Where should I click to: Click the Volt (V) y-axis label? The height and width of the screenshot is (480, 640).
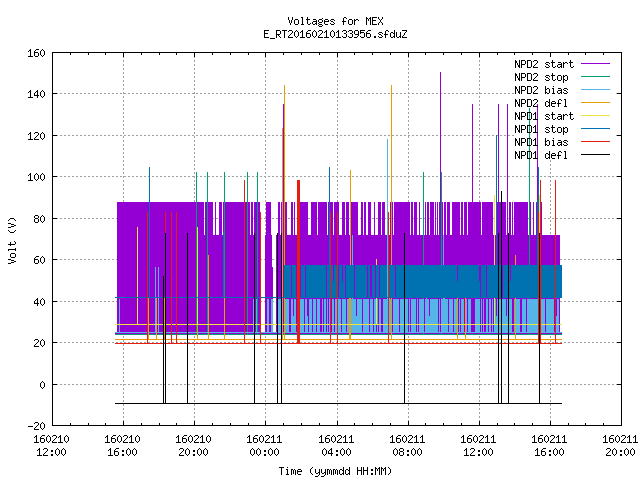point(13,240)
